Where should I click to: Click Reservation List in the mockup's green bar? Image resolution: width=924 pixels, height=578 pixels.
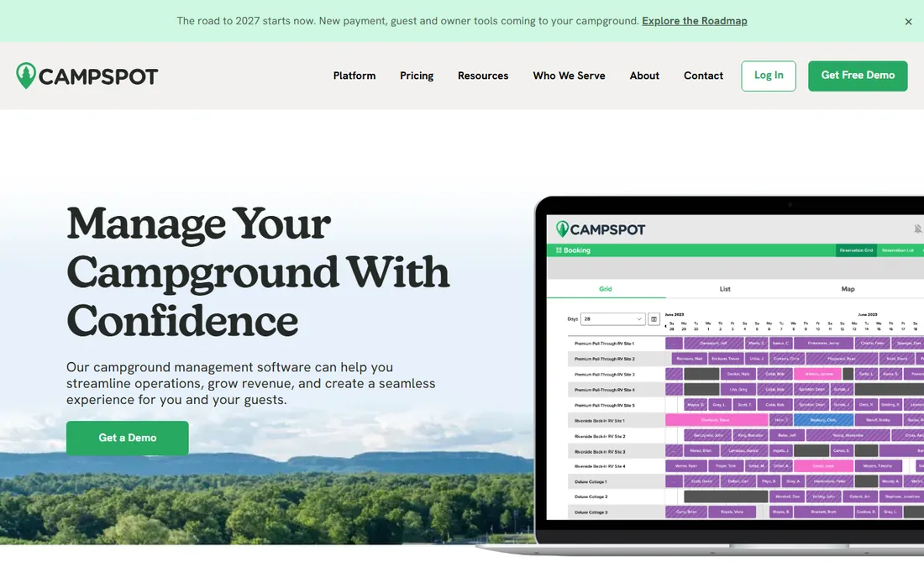pyautogui.click(x=897, y=250)
